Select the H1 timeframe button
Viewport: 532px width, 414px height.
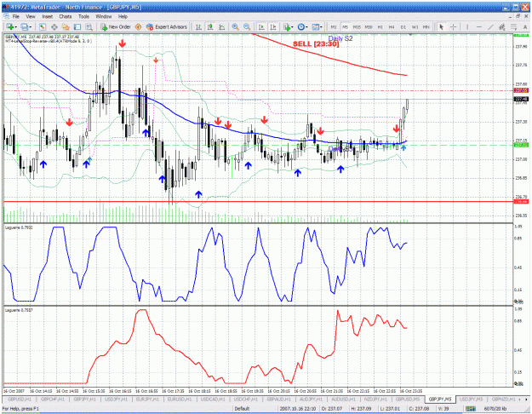tap(380, 26)
